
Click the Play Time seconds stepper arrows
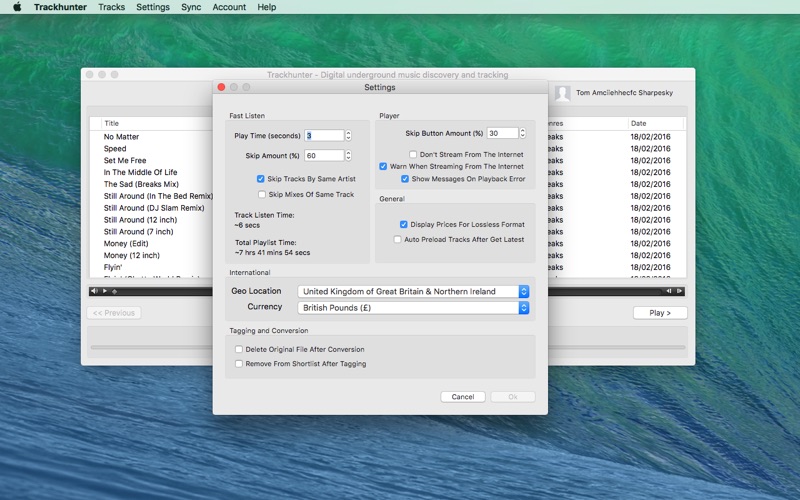pos(348,135)
